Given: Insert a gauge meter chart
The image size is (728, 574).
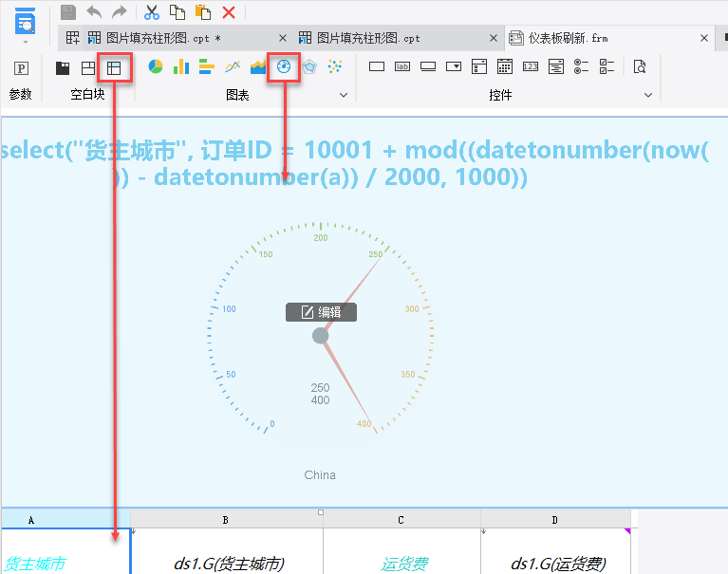Looking at the screenshot, I should pos(284,66).
